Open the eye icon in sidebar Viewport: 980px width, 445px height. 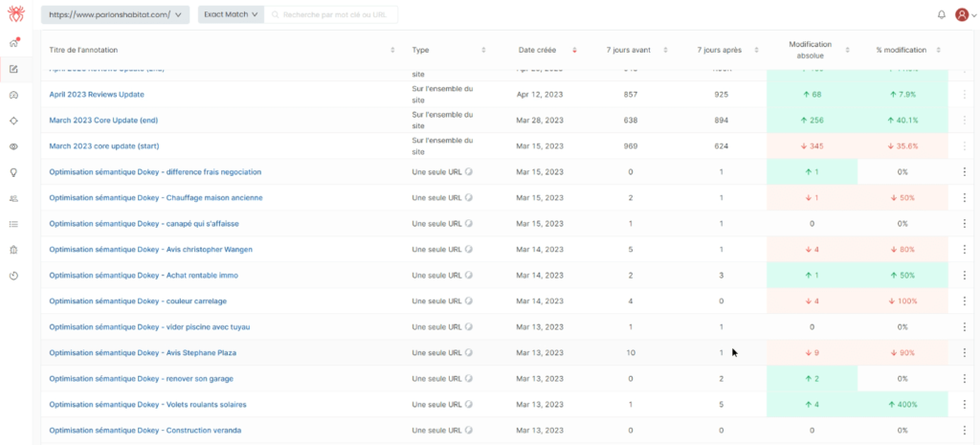point(13,146)
